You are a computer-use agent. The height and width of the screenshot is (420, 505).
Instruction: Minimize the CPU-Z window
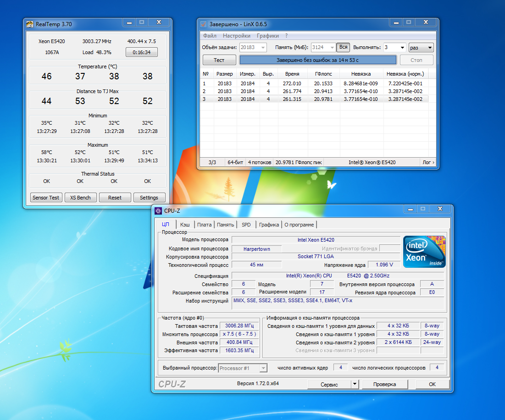(411, 209)
